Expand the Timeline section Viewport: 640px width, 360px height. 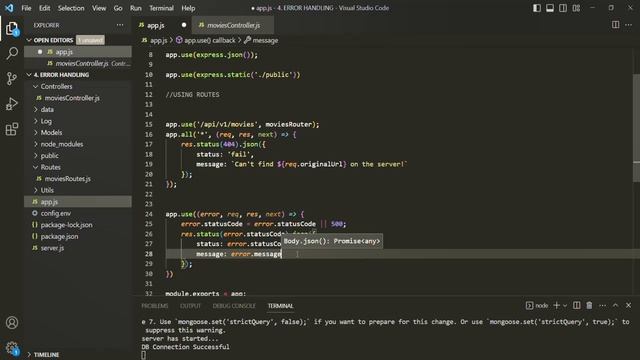[x=29, y=354]
